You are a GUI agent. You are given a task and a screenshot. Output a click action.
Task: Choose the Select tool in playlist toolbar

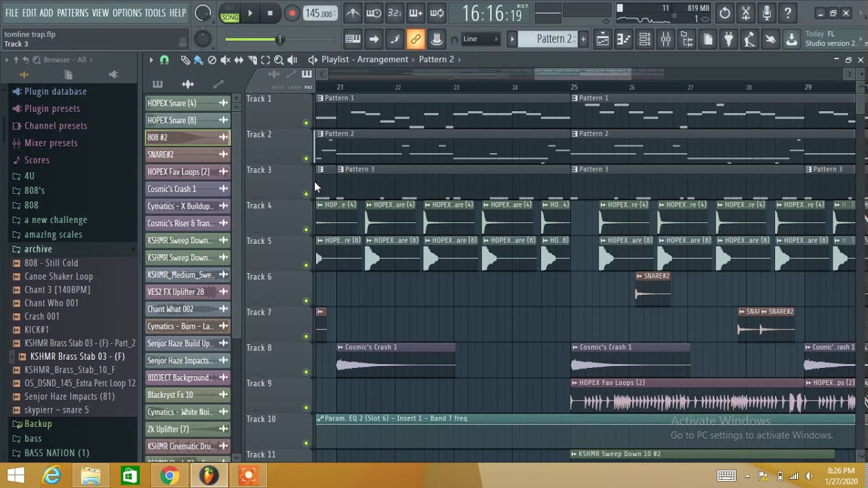point(265,60)
